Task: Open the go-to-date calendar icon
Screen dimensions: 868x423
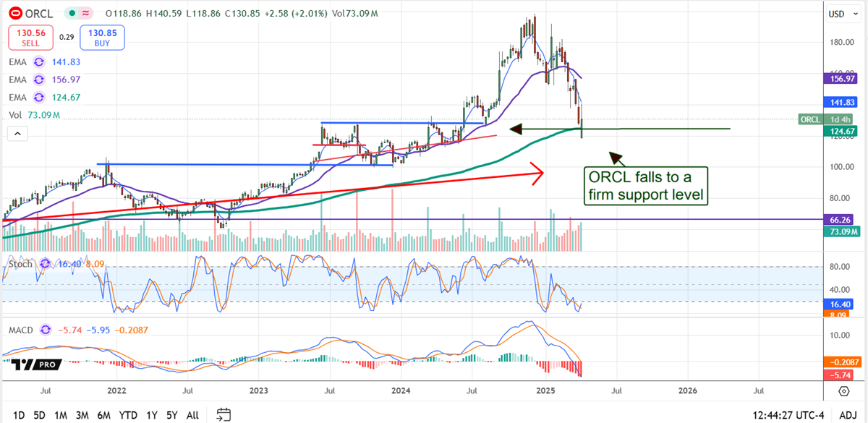Action: point(224,415)
